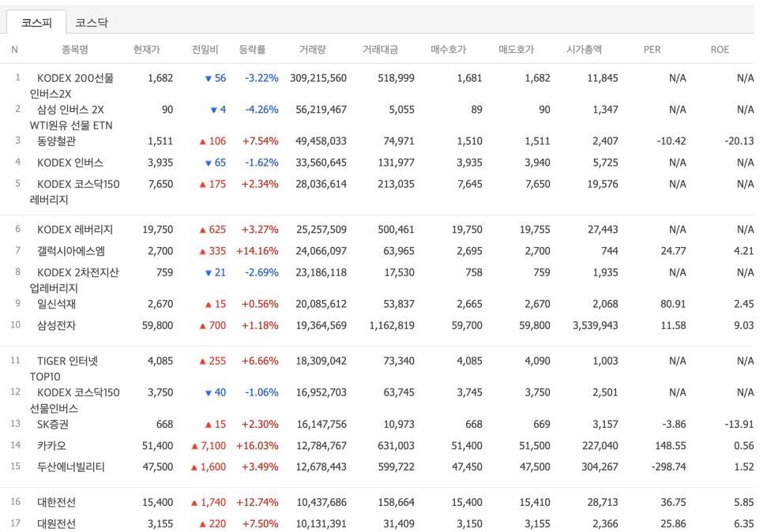
Task: Open KODEX 코스닥150레버리지 details
Action: [74, 192]
